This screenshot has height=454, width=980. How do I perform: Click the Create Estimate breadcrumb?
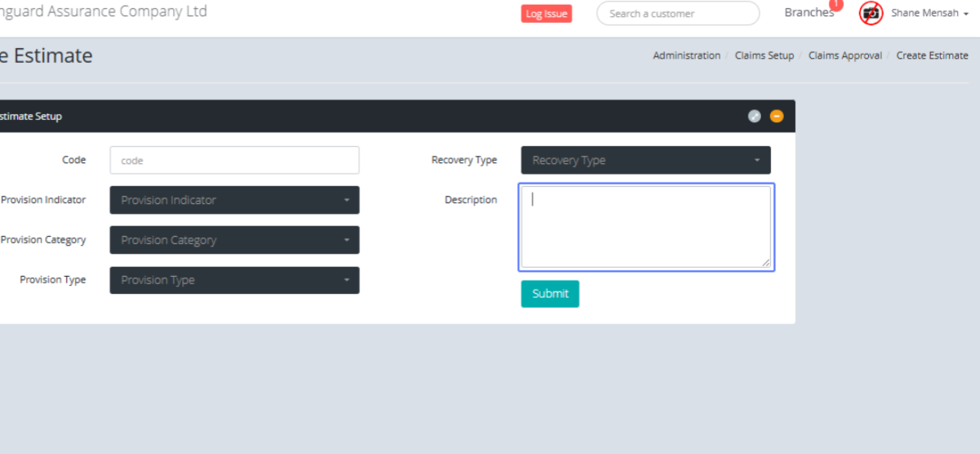(932, 56)
